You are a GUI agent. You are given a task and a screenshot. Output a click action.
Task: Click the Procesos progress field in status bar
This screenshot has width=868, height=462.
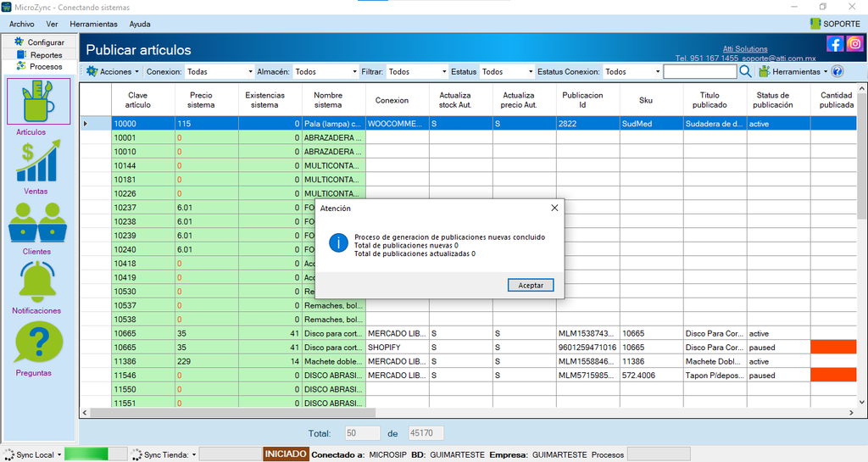click(659, 454)
